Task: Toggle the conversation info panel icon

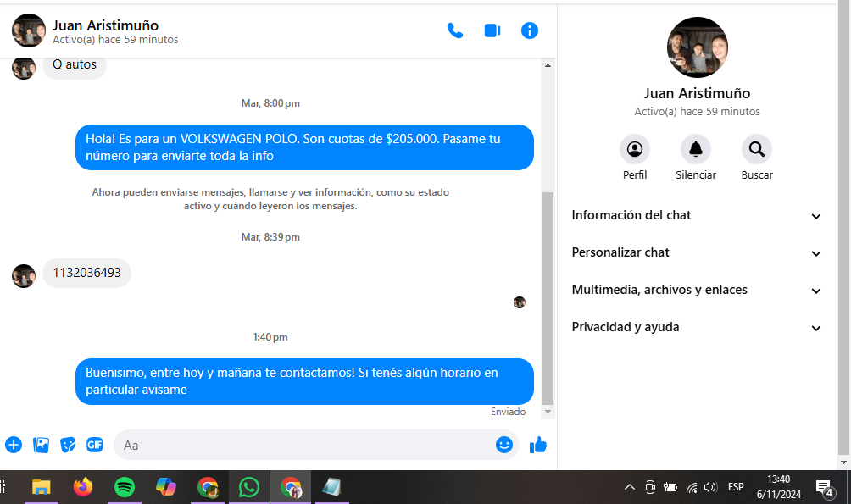Action: point(530,31)
